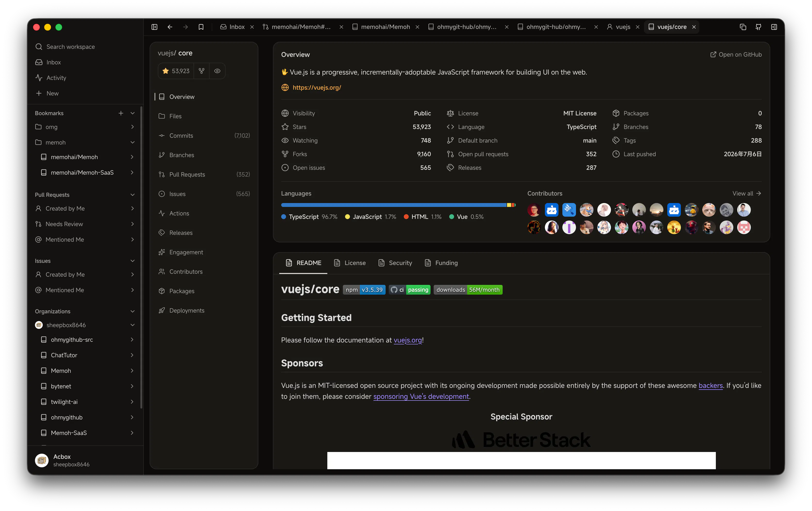Expand the omg bookmark folder
The height and width of the screenshot is (511, 812).
pos(133,127)
